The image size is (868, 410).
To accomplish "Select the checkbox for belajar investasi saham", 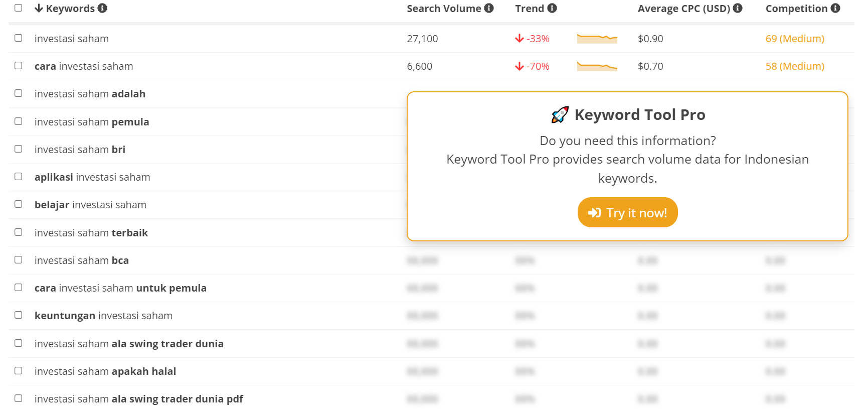I will 19,204.
